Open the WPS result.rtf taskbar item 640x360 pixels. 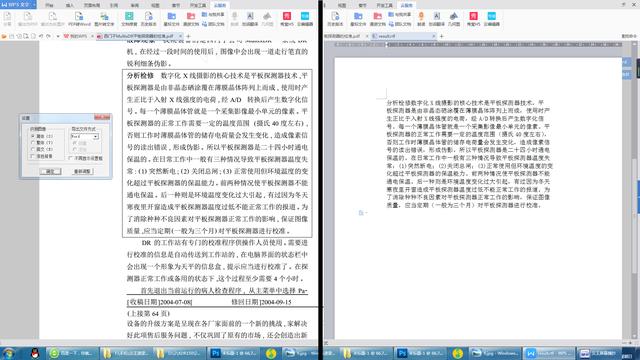tap(549, 353)
